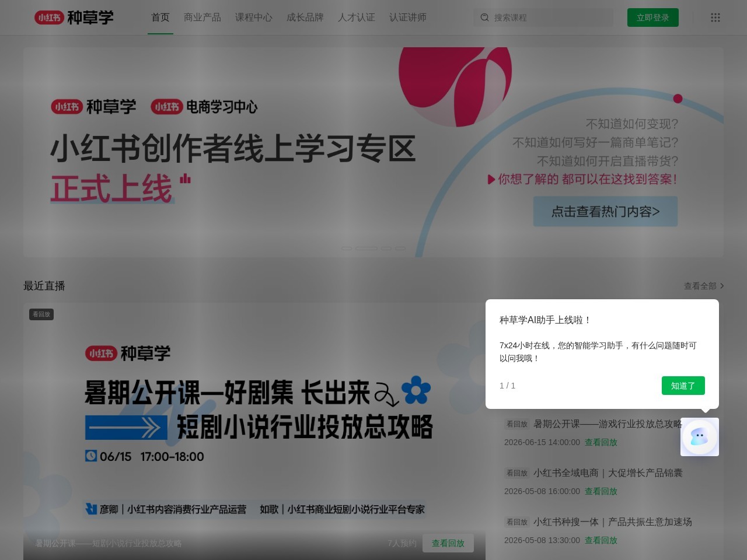The height and width of the screenshot is (560, 747).
Task: Click the 最近直播 section heading
Action: pyautogui.click(x=44, y=286)
